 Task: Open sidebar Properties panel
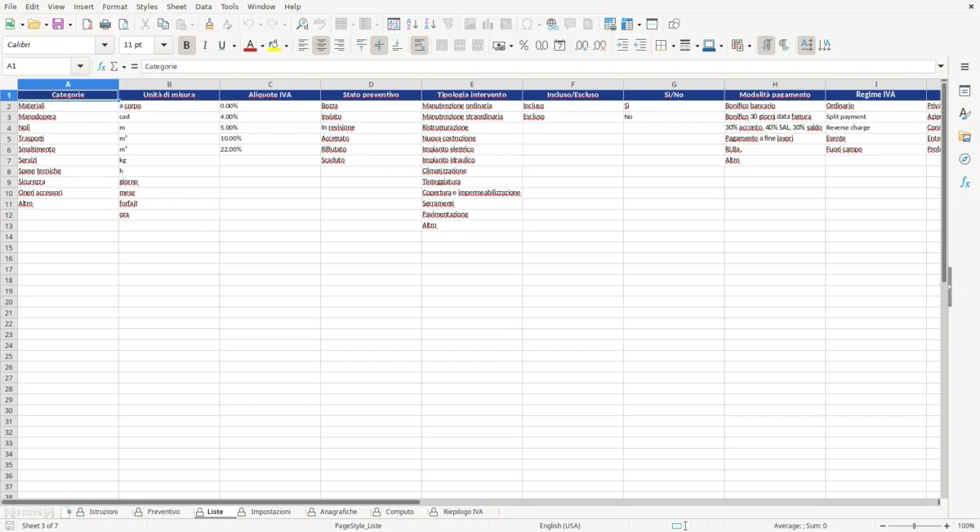coord(964,91)
